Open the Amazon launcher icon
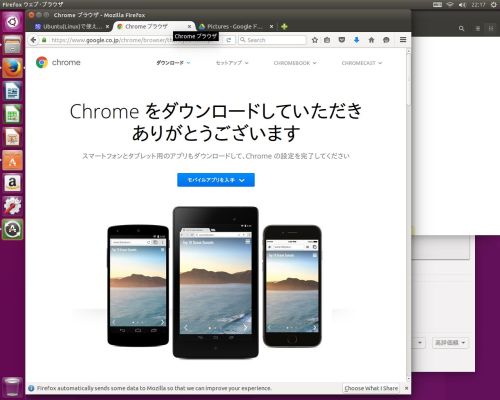Image resolution: width=500 pixels, height=400 pixels. tap(12, 183)
